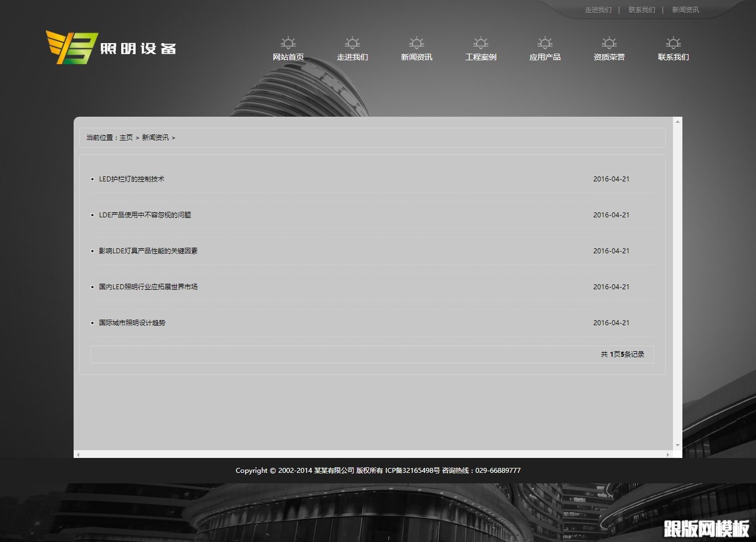Click the hotline number 029-66889777
This screenshot has width=756, height=542.
click(x=498, y=471)
